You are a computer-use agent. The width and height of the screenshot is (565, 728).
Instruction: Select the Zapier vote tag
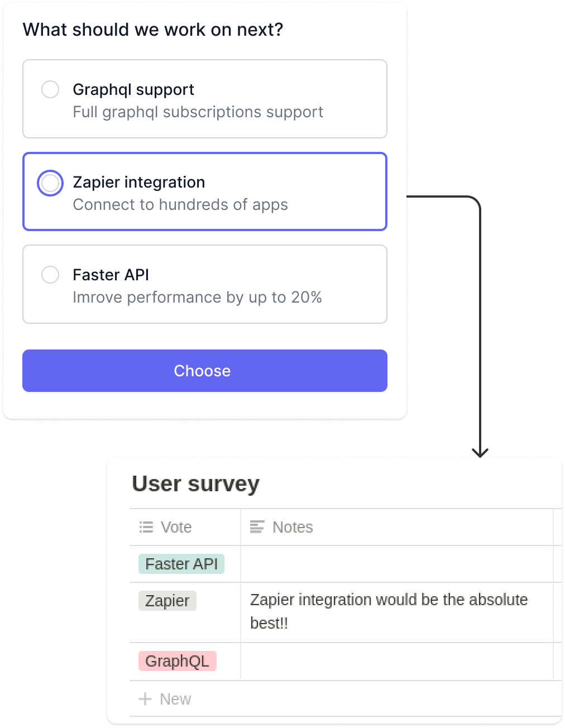[x=167, y=601]
